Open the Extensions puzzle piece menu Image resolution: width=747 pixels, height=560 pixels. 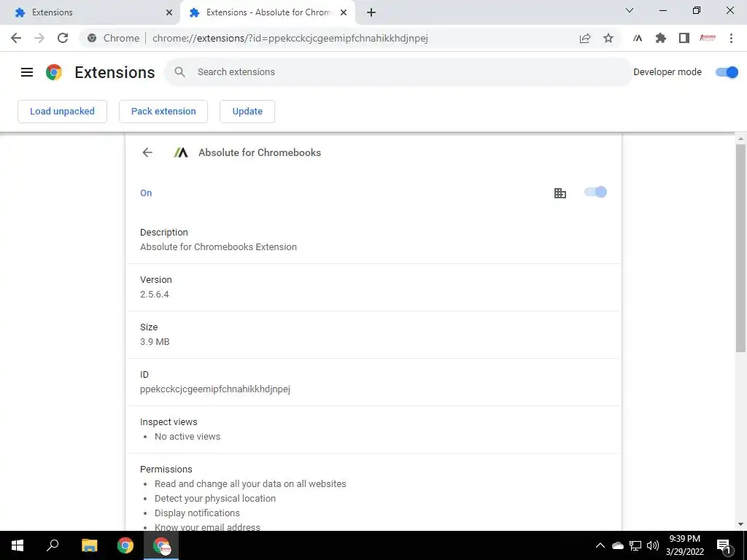(661, 38)
